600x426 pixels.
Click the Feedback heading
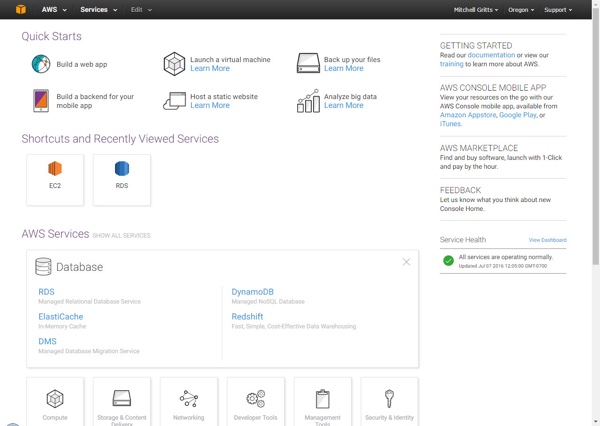(x=460, y=190)
